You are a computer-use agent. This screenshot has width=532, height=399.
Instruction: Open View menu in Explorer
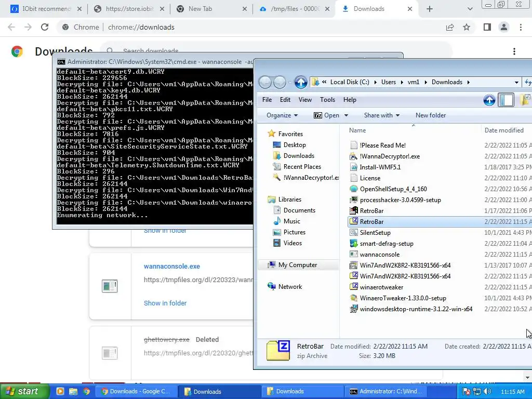tap(305, 99)
